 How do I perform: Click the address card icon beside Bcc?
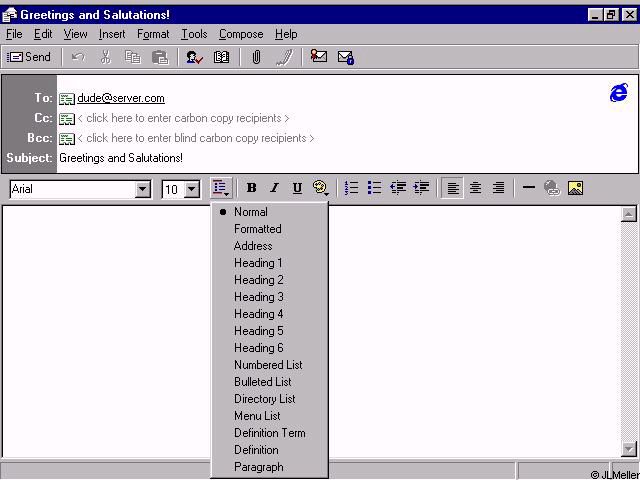67,139
